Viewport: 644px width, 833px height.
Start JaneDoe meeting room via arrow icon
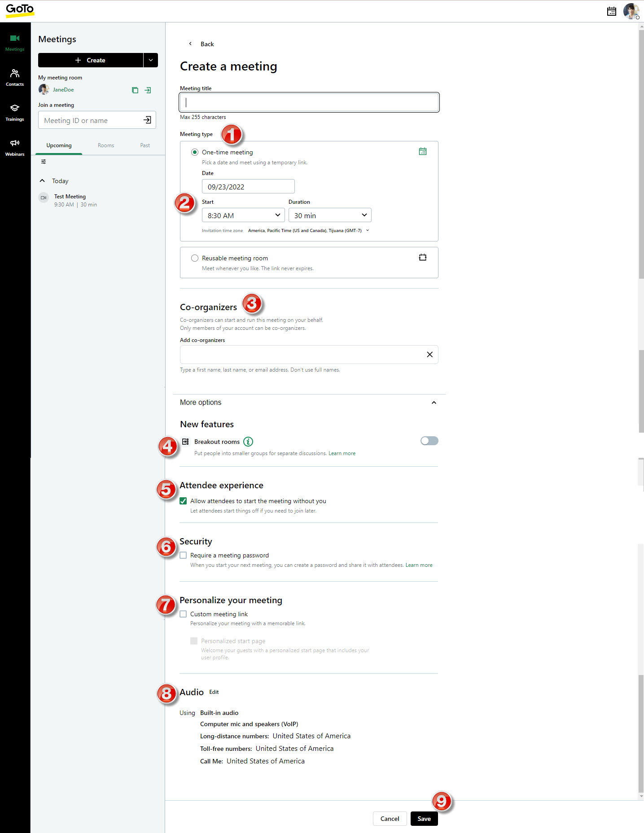[148, 90]
